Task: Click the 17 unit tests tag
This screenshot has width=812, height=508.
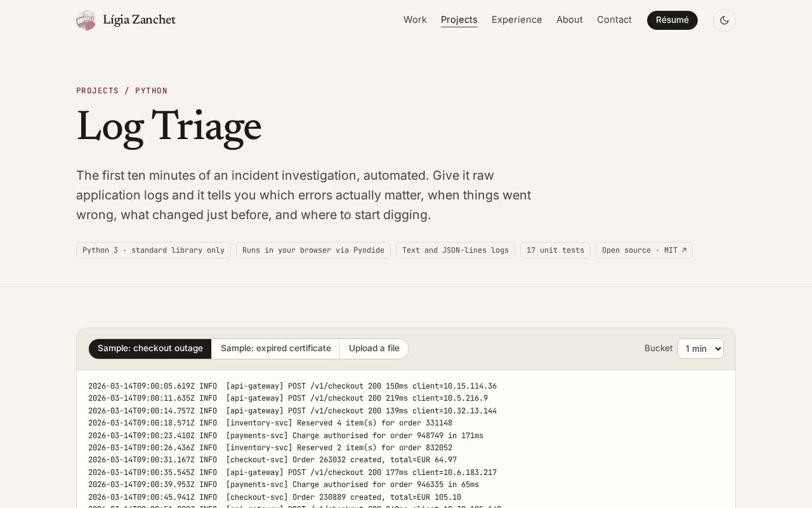Action: tap(555, 250)
